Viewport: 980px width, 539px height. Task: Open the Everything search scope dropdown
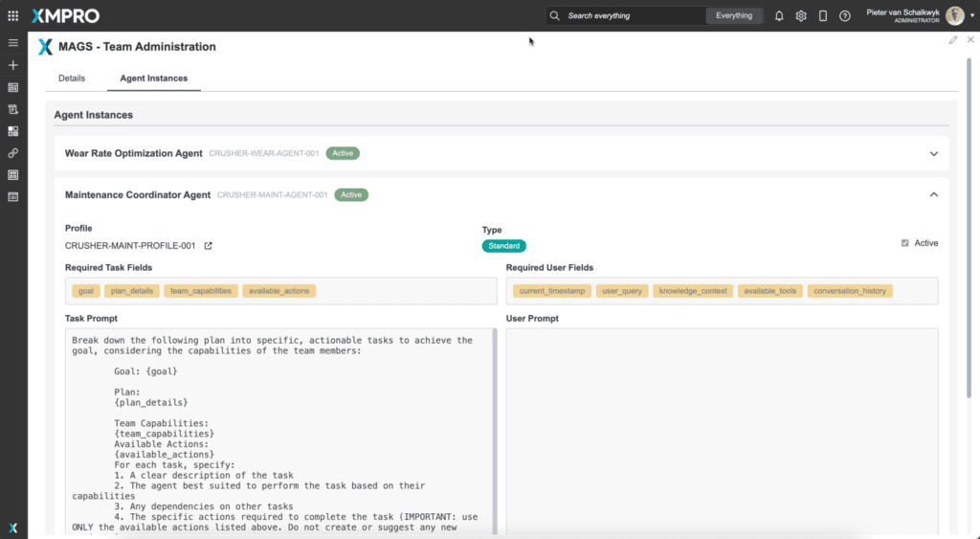tap(734, 15)
